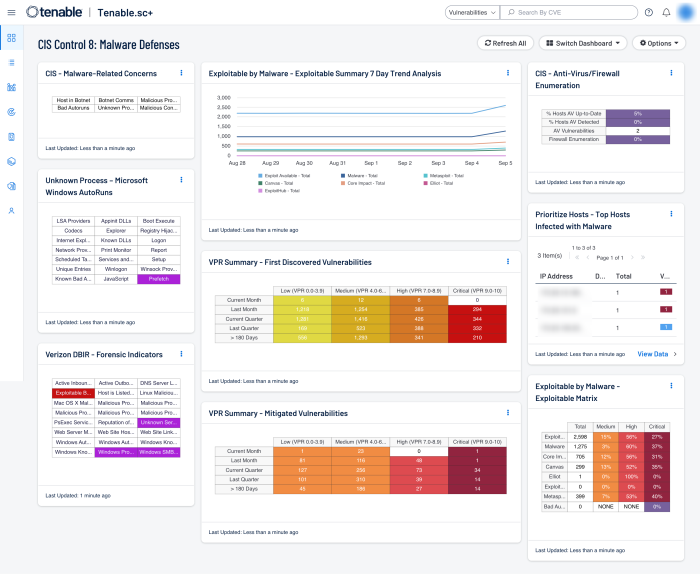
Task: Click the Botnet Comms cell
Action: point(116,100)
